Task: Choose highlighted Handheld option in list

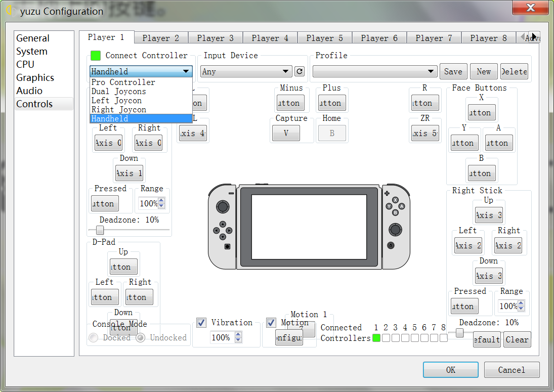Action: 141,119
